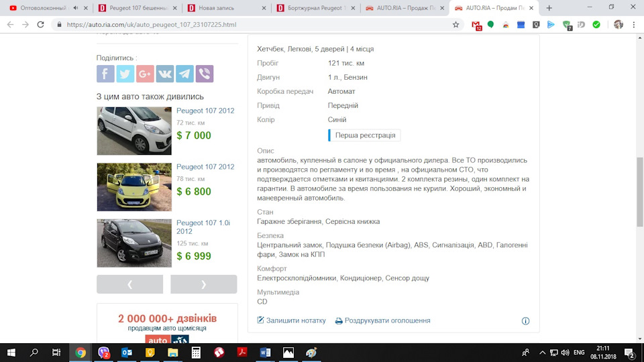Share the listing on Facebook
The width and height of the screenshot is (644, 362).
105,74
